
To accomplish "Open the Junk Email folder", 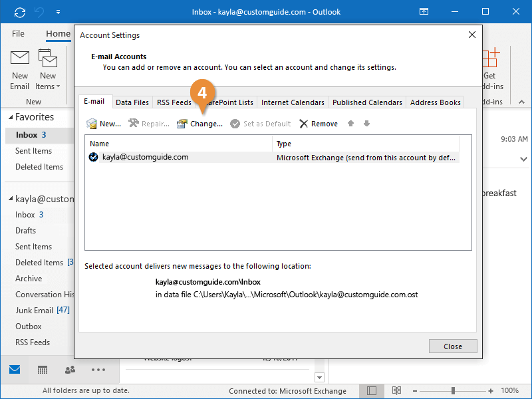I will (x=43, y=311).
